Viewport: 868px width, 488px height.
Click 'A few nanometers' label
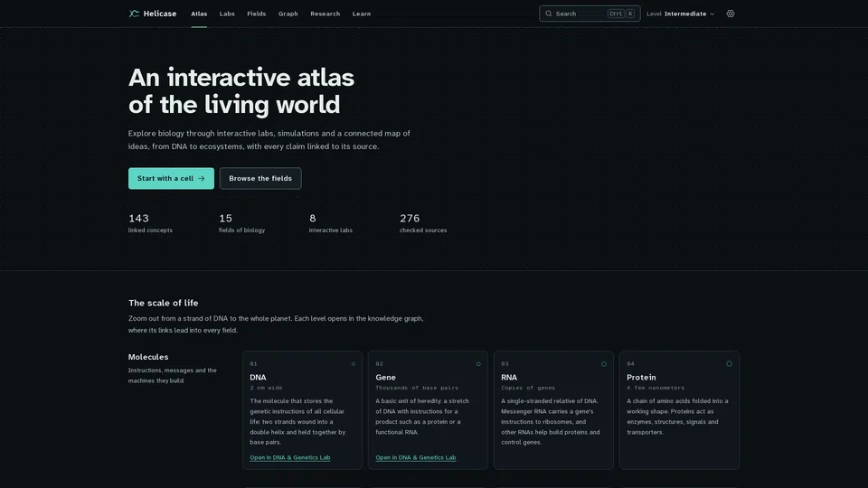click(x=656, y=388)
